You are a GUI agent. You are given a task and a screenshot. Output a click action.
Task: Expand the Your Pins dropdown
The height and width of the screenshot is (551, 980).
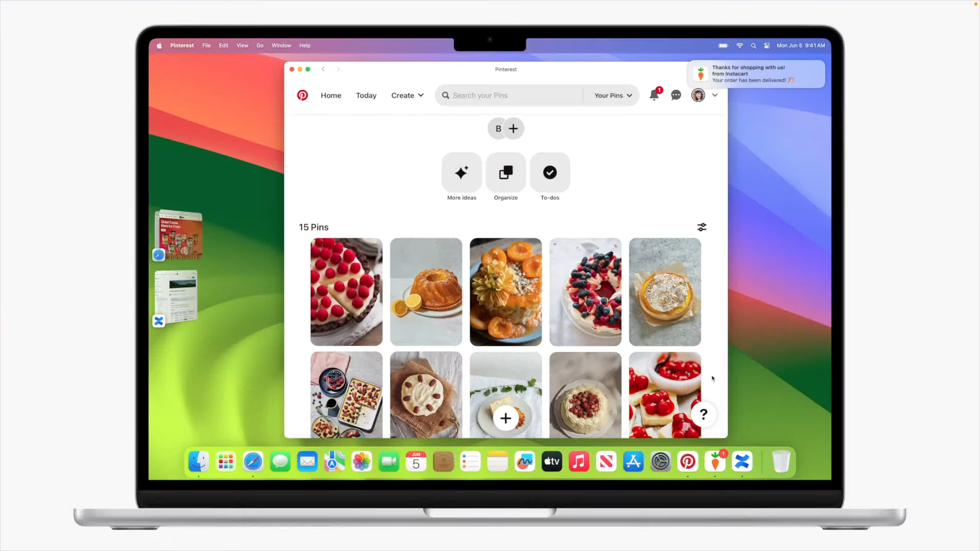point(612,95)
